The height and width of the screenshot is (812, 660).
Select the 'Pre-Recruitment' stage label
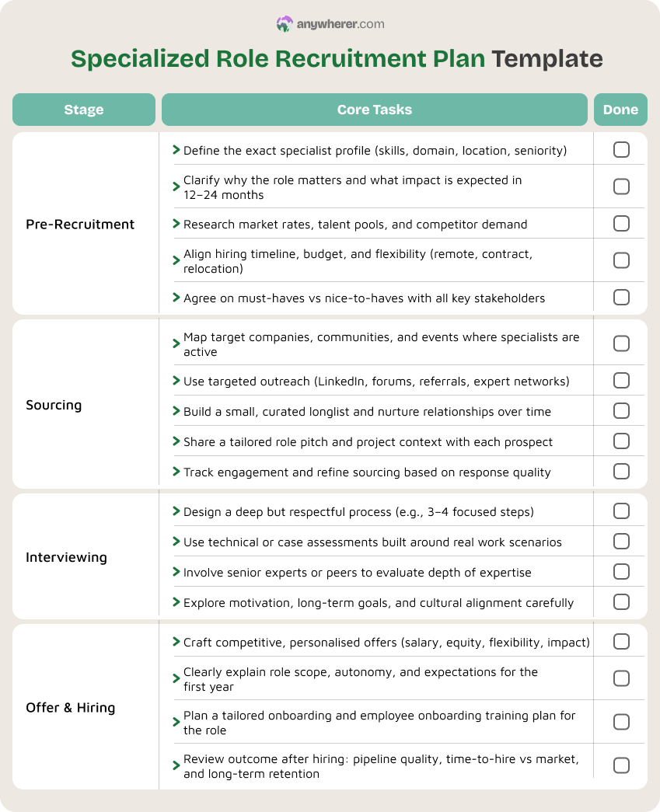pos(80,225)
